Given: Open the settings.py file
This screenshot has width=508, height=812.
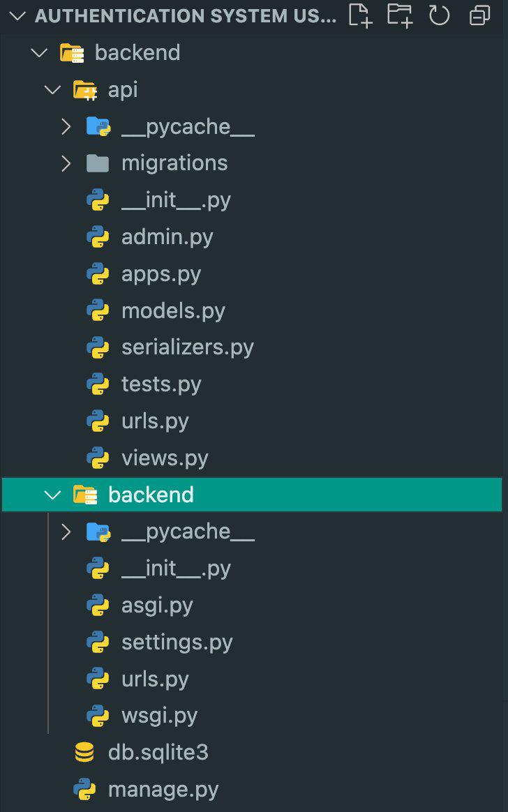Looking at the screenshot, I should pyautogui.click(x=177, y=642).
